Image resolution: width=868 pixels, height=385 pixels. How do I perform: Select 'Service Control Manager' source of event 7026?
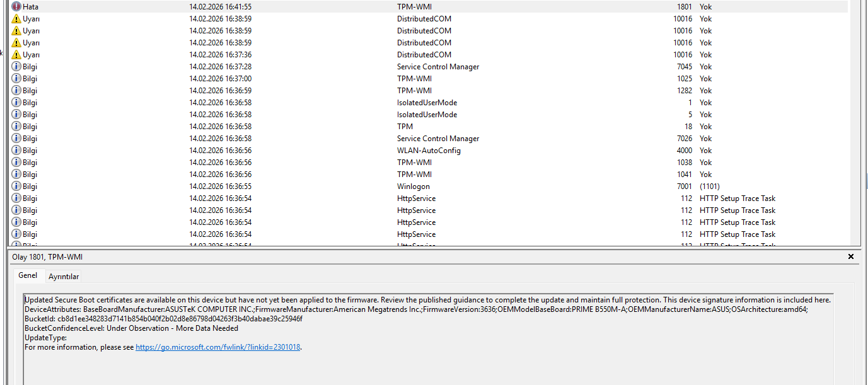coord(438,139)
